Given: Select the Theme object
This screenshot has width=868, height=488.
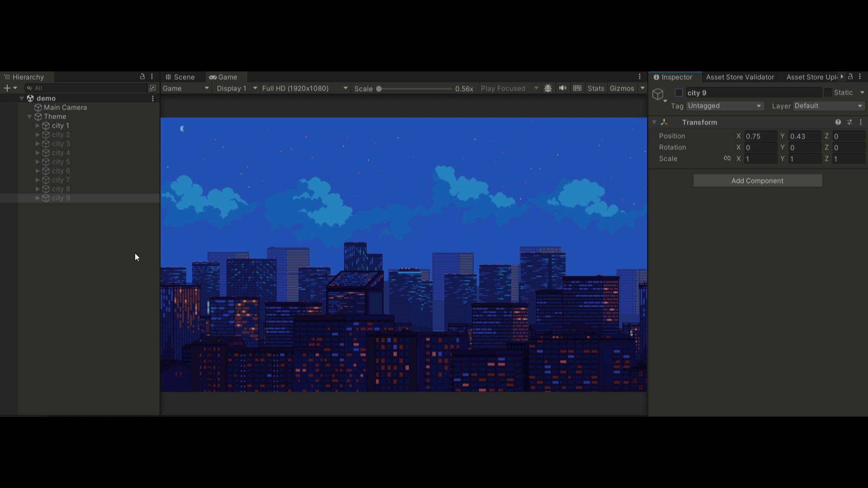Looking at the screenshot, I should tap(55, 117).
